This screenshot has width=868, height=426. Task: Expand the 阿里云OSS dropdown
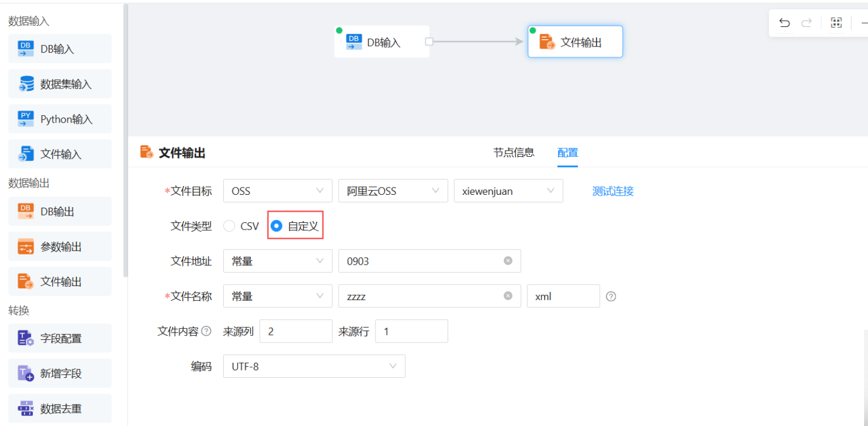coord(393,191)
